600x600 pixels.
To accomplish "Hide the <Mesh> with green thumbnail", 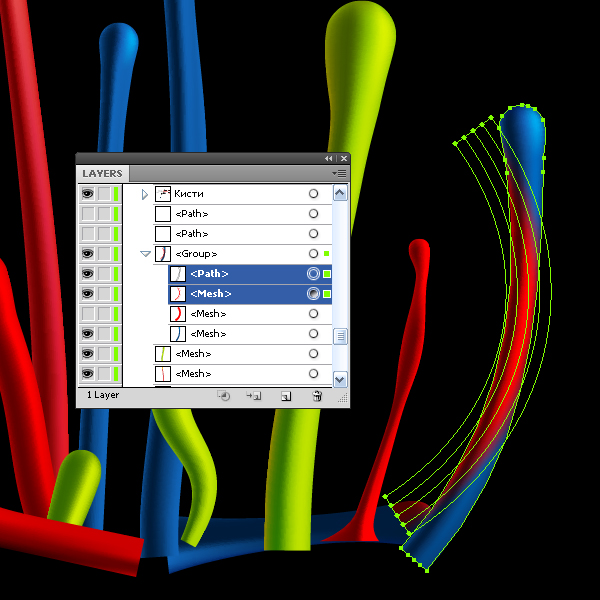I will click(x=88, y=353).
